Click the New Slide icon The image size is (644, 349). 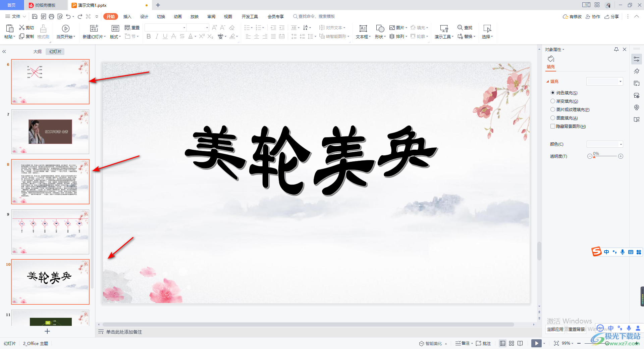(x=94, y=28)
